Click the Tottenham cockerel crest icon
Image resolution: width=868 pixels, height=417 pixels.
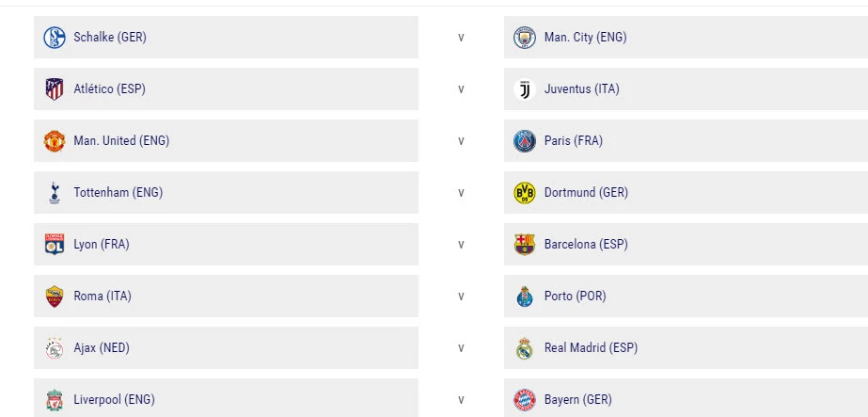click(55, 193)
